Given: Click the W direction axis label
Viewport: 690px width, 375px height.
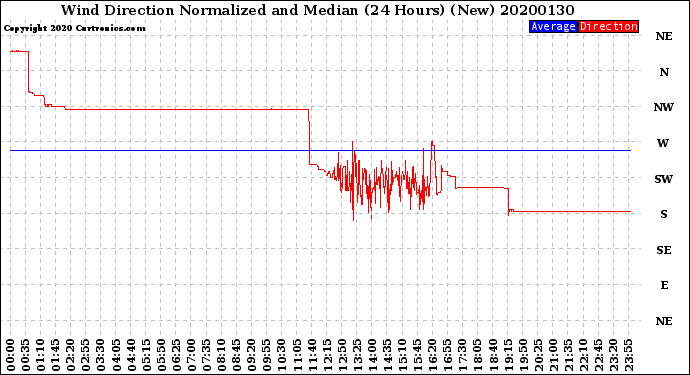Looking at the screenshot, I should pos(663,143).
